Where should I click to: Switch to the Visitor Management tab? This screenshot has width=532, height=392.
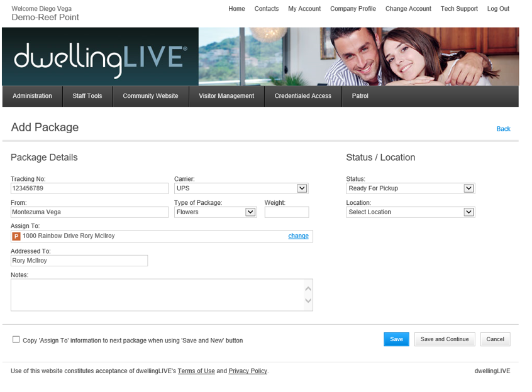pyautogui.click(x=226, y=96)
